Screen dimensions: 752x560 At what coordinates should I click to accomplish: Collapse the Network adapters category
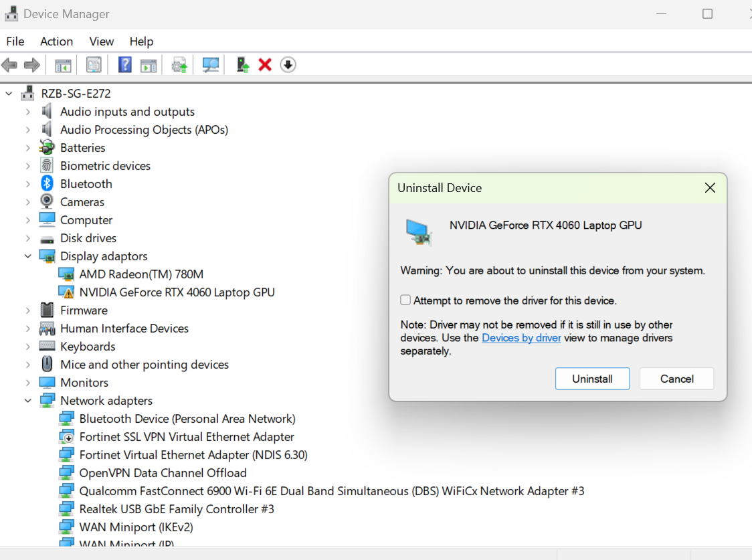tap(28, 401)
